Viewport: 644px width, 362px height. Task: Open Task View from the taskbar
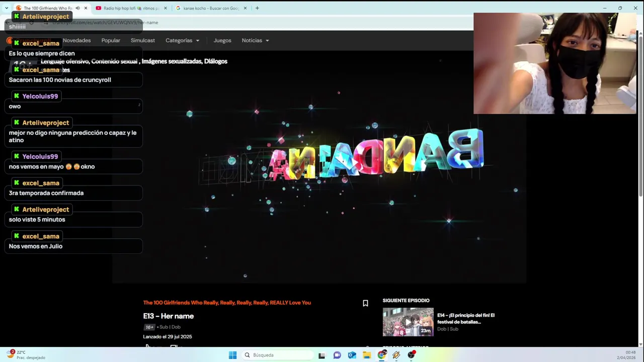click(322, 355)
